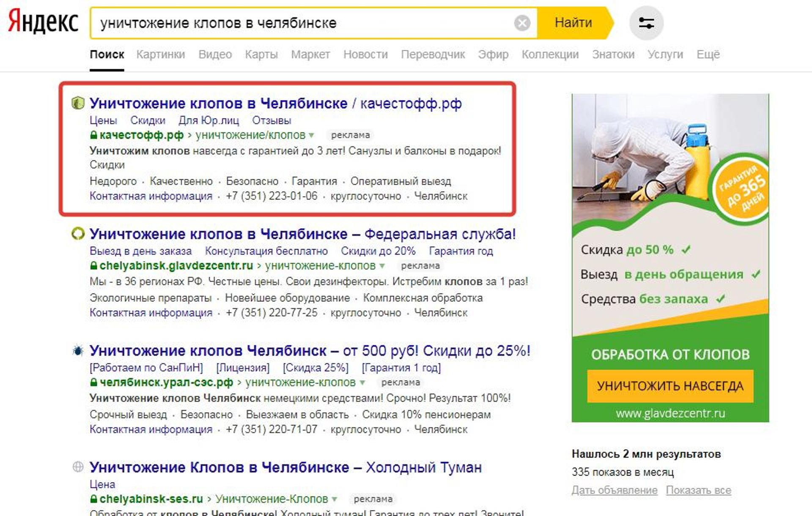Click phone number +7 (351) 220-77-25
The height and width of the screenshot is (516, 812).
pyautogui.click(x=272, y=313)
